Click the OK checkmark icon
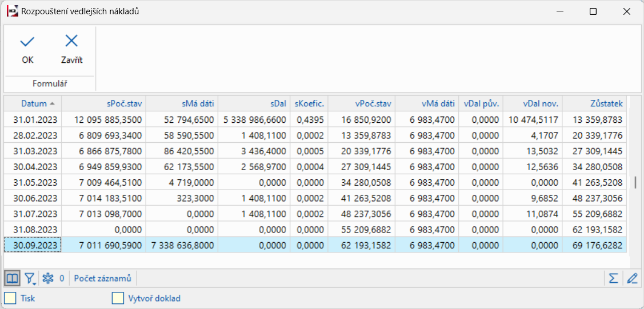Image resolution: width=644 pixels, height=309 pixels. click(x=27, y=41)
